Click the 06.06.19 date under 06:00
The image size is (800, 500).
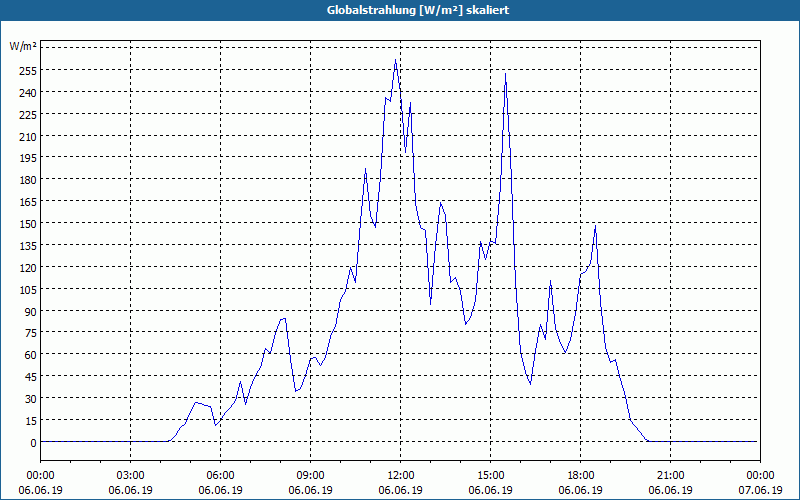pyautogui.click(x=220, y=490)
